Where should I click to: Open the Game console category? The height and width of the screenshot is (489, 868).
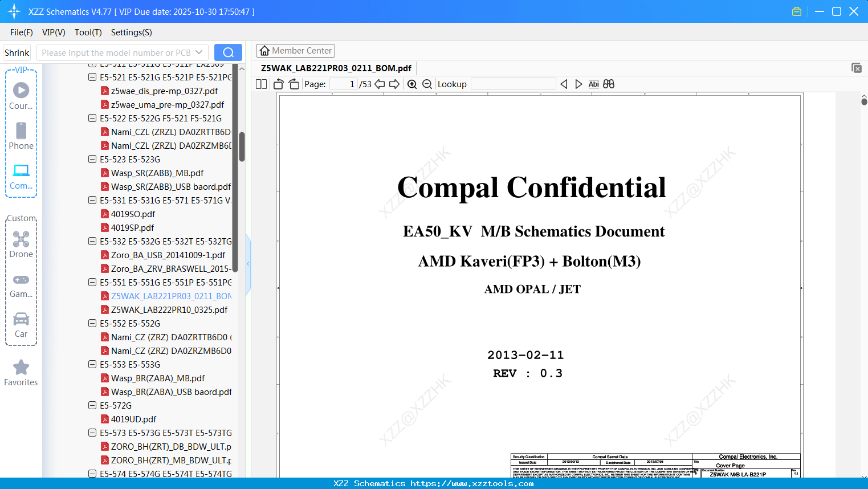tap(21, 286)
